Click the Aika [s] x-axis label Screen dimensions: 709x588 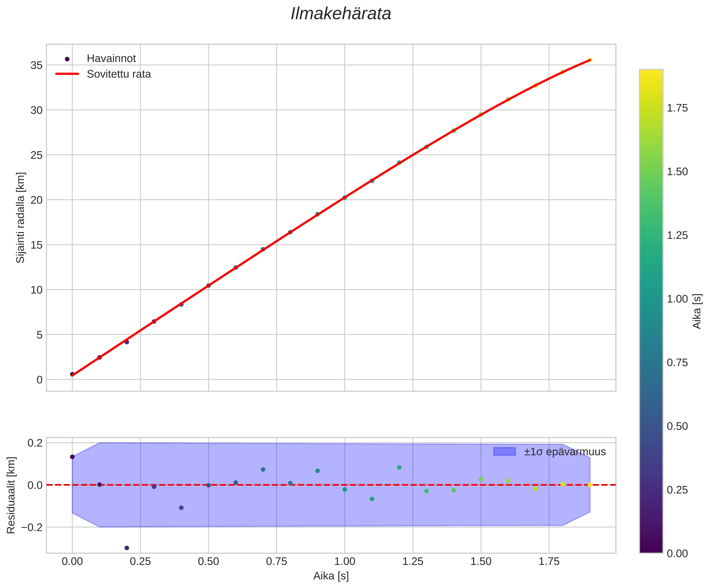tap(330, 576)
